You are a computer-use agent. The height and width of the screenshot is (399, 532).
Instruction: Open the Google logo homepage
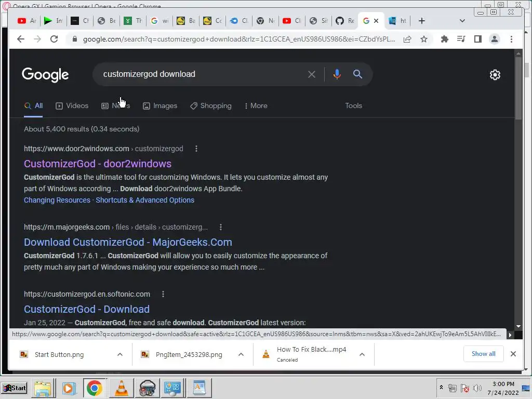[45, 75]
